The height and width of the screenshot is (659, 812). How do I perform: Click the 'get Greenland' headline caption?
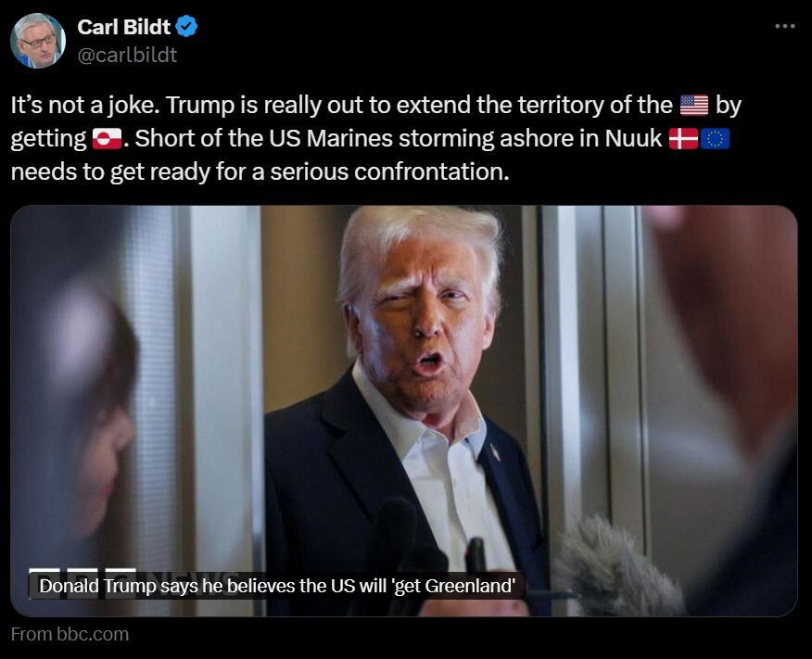click(x=277, y=586)
